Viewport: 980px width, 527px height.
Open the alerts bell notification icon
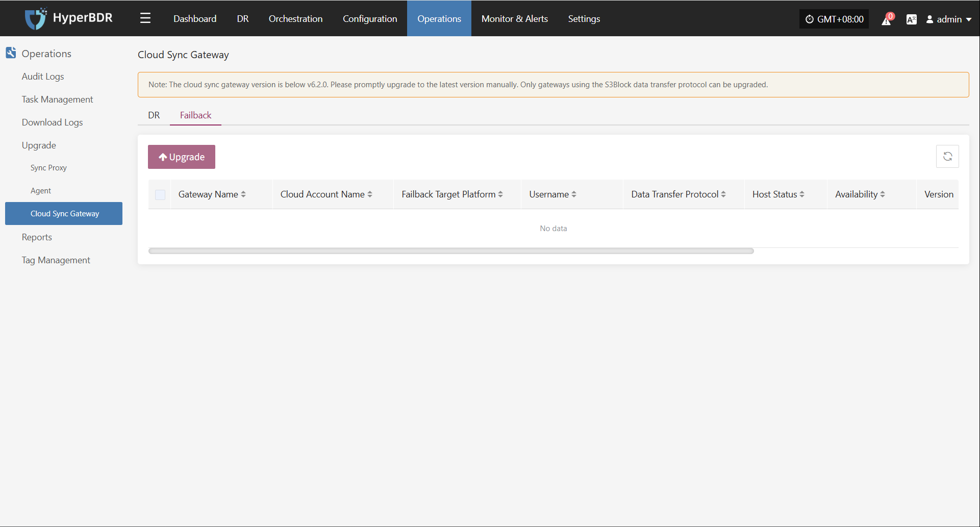[887, 19]
